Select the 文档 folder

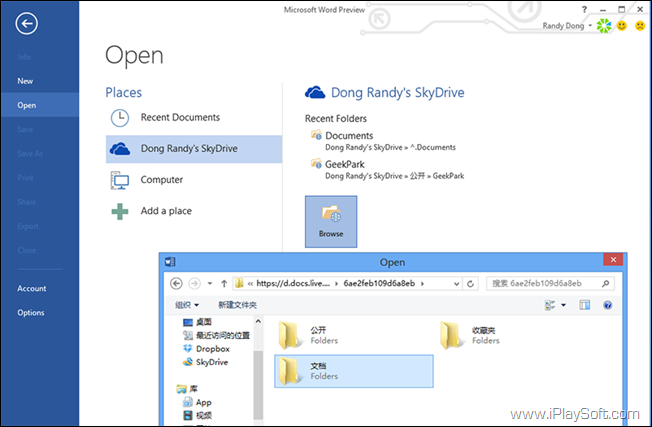354,371
